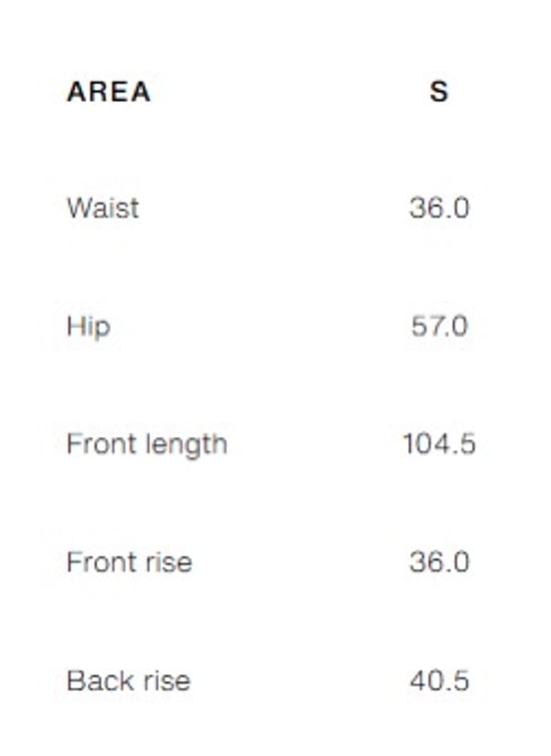The image size is (551, 756).
Task: Click the Front length value 104.5
Action: click(439, 445)
